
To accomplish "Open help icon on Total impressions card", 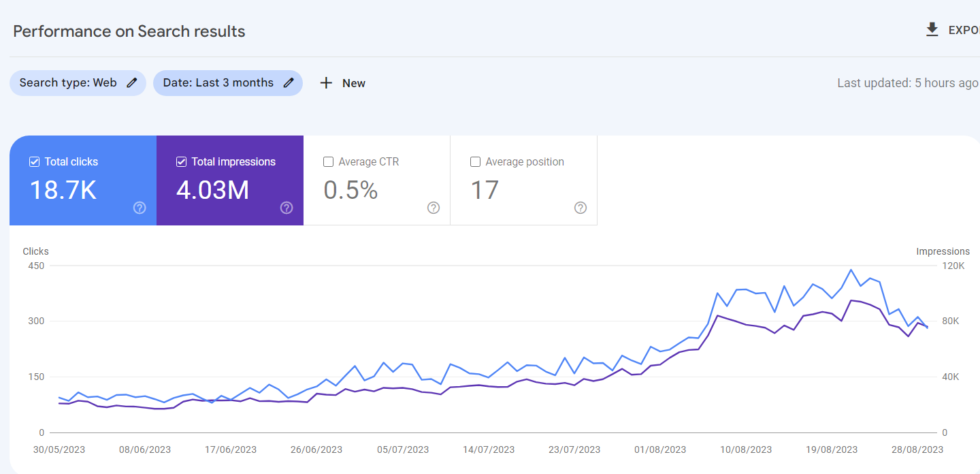I will pyautogui.click(x=287, y=208).
